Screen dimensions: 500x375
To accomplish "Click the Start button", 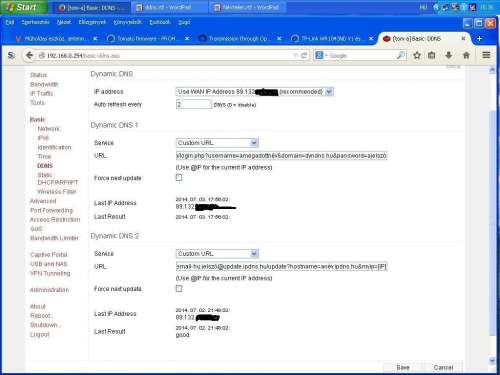I will 23,7.
